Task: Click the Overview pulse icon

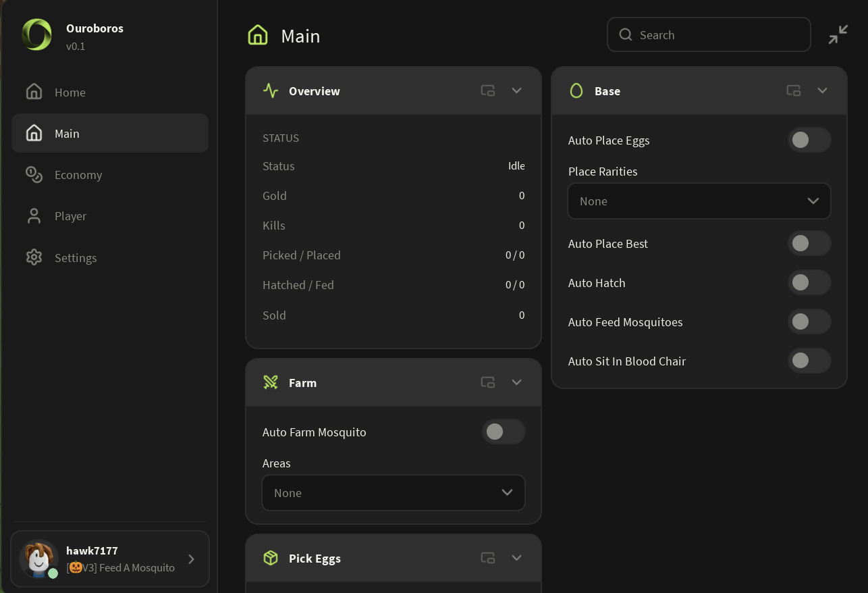Action: tap(271, 91)
